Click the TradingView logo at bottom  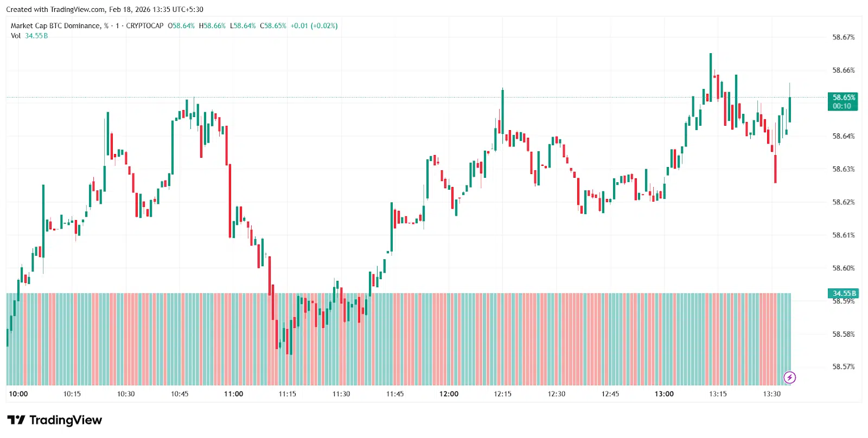[x=55, y=420]
